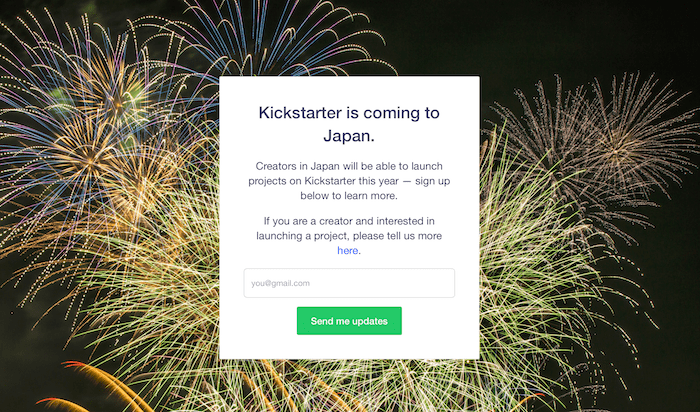Click the 'Kickstarter is coming to Japan.' heading
700x412 pixels.
pos(349,124)
